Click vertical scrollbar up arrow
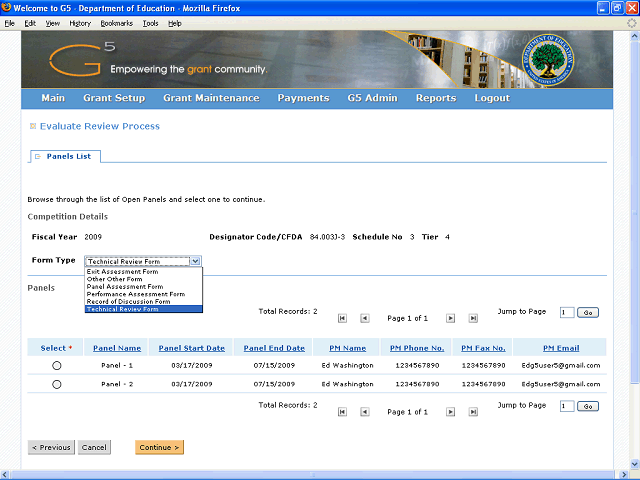The image size is (640, 480). coord(634,36)
